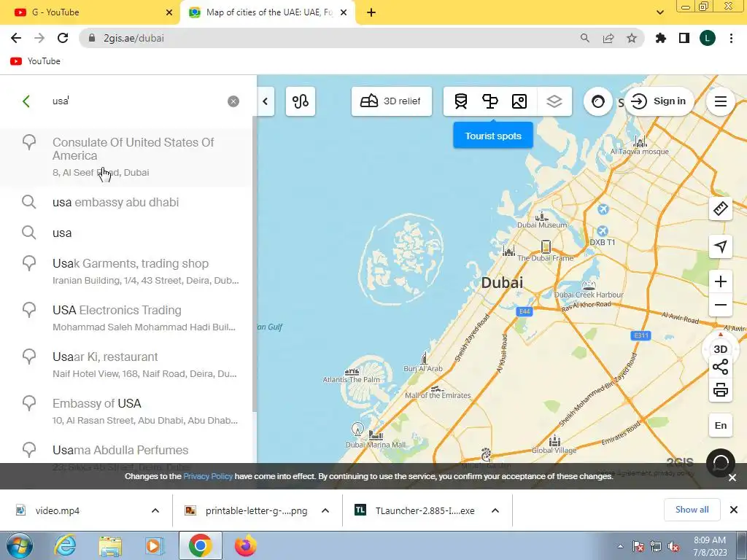This screenshot has height=560, width=747.
Task: Collapse the sidebar with the left chevron
Action: 266,101
